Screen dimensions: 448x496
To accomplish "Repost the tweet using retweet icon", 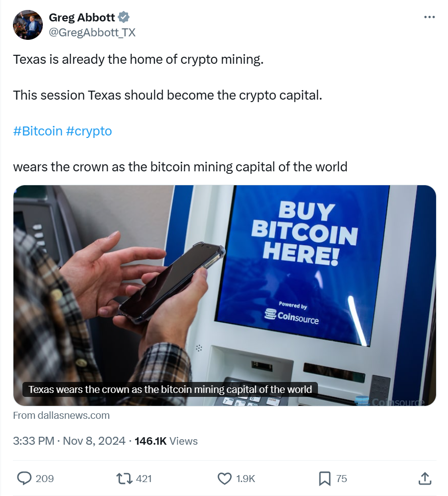I will [125, 478].
